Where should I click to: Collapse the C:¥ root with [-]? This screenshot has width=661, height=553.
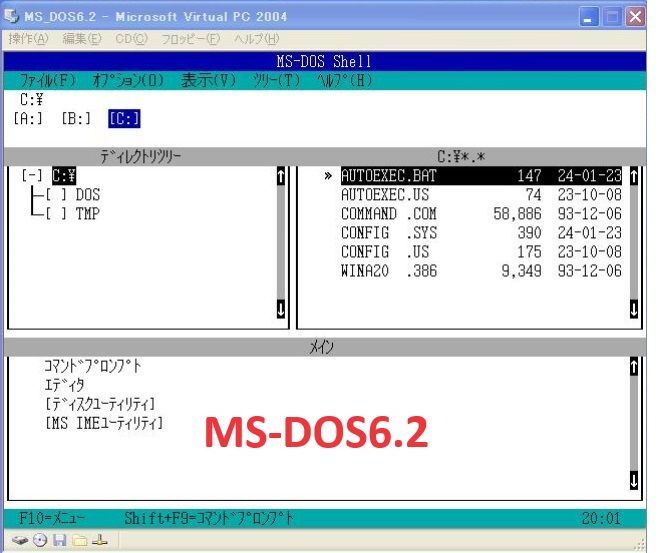[x=32, y=175]
